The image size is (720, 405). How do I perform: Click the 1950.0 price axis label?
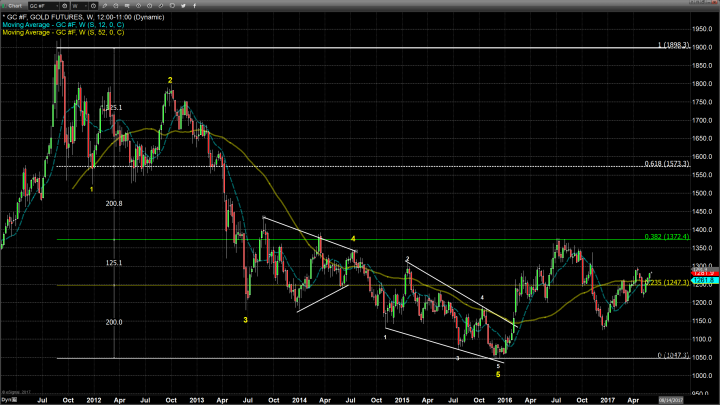point(702,29)
